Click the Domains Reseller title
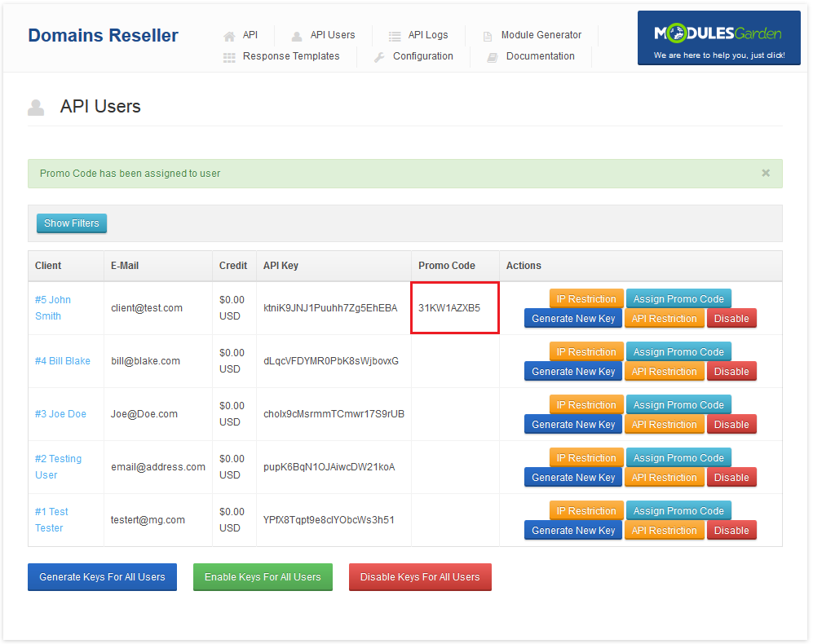The width and height of the screenshot is (813, 644). coord(104,35)
